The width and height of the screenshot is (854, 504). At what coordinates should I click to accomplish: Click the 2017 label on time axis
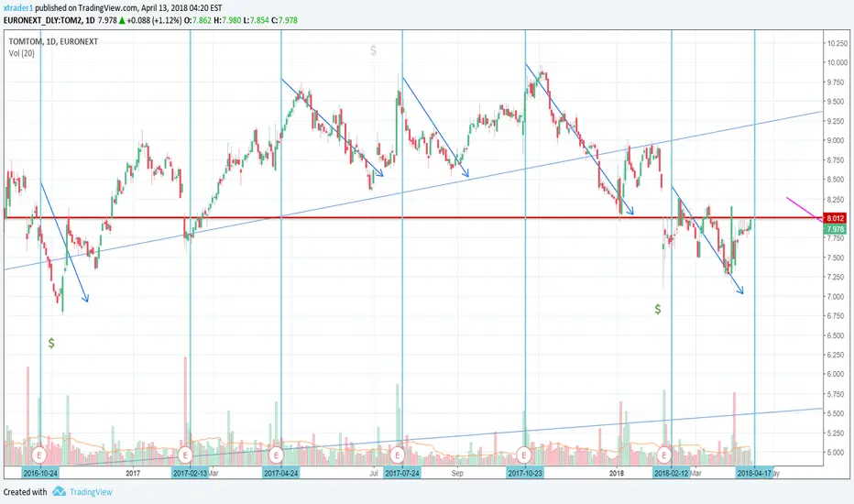(x=133, y=473)
